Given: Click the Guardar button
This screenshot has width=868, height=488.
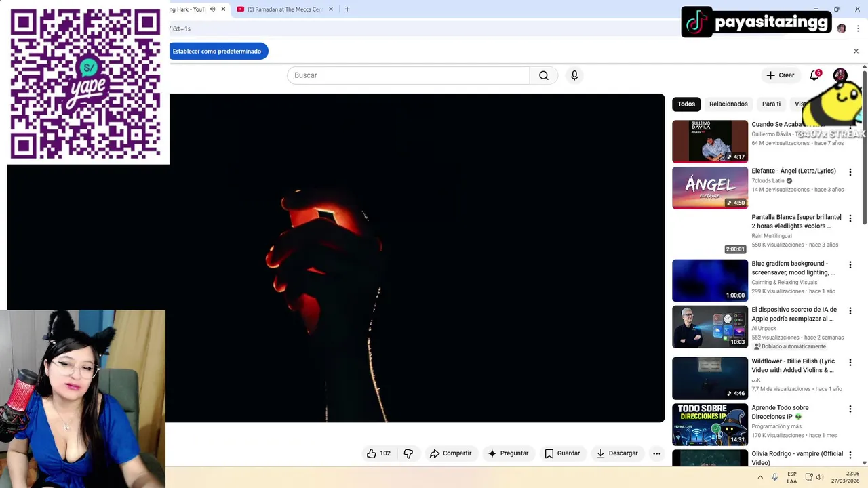Looking at the screenshot, I should (562, 453).
